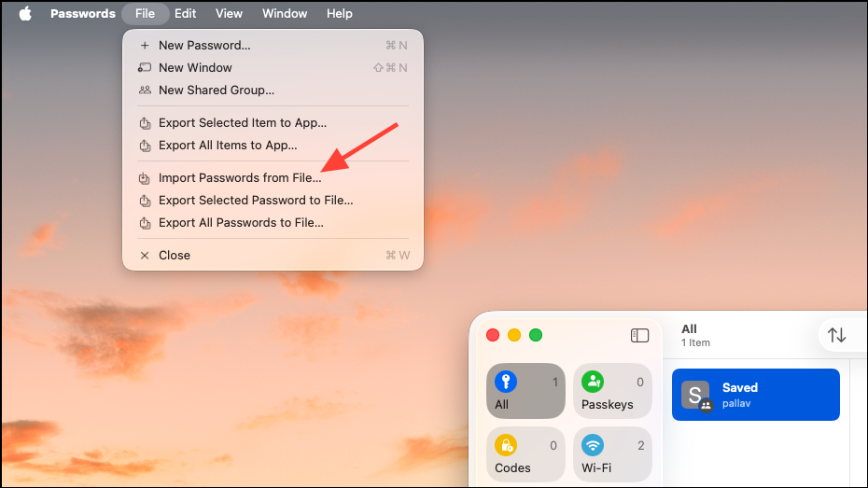Click the S avatar on Saved entry
This screenshot has height=488, width=868.
click(695, 395)
